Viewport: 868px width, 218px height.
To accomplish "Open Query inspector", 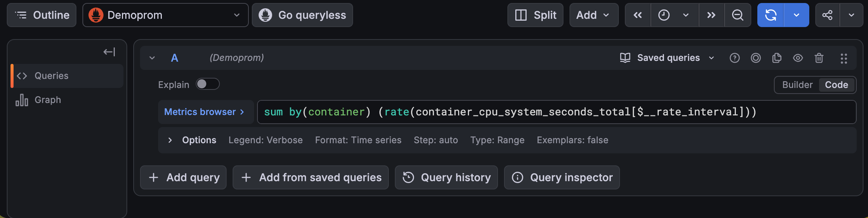I will pyautogui.click(x=562, y=177).
